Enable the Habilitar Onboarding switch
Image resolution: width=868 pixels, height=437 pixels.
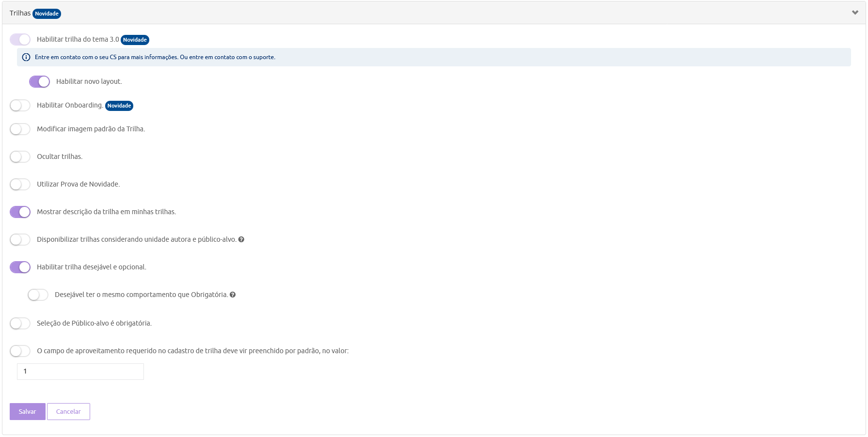pyautogui.click(x=20, y=105)
